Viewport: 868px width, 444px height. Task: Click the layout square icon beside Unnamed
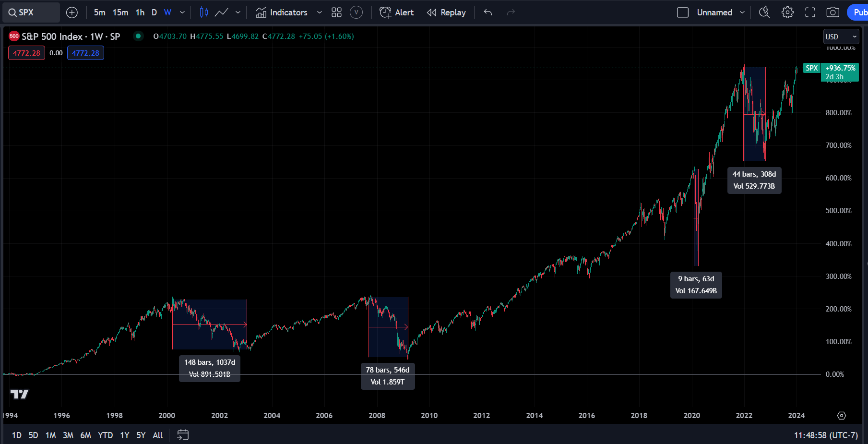tap(683, 12)
